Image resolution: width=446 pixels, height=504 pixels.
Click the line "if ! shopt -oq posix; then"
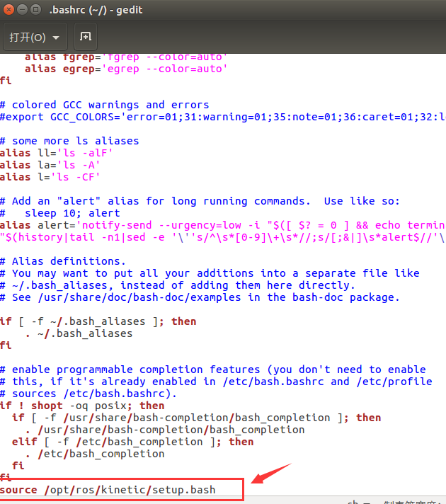[82, 406]
